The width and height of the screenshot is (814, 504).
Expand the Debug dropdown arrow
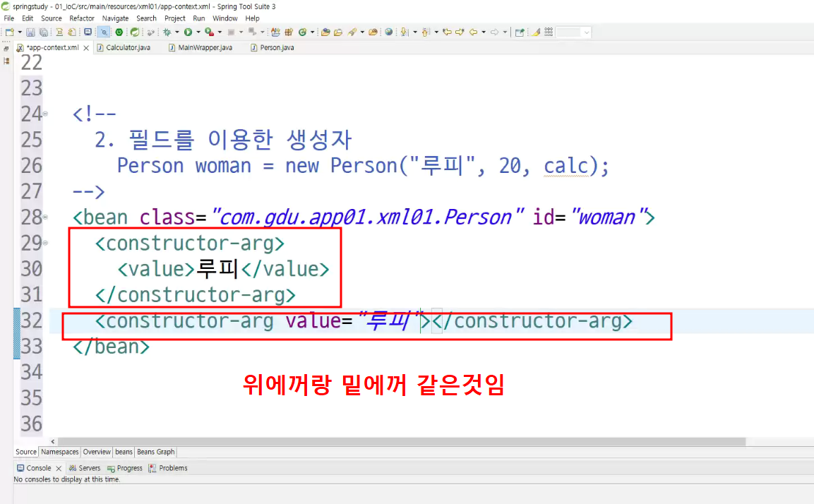177,32
